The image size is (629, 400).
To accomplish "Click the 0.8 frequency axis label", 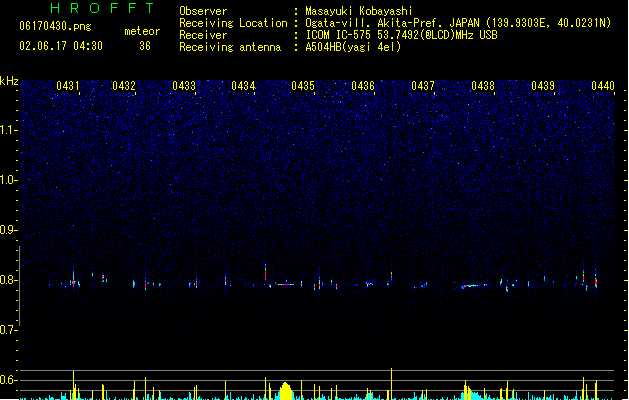I will click(x=8, y=280).
